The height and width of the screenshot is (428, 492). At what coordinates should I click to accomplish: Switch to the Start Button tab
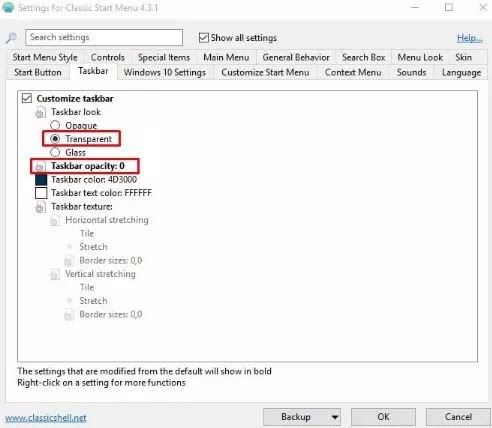tap(38, 72)
